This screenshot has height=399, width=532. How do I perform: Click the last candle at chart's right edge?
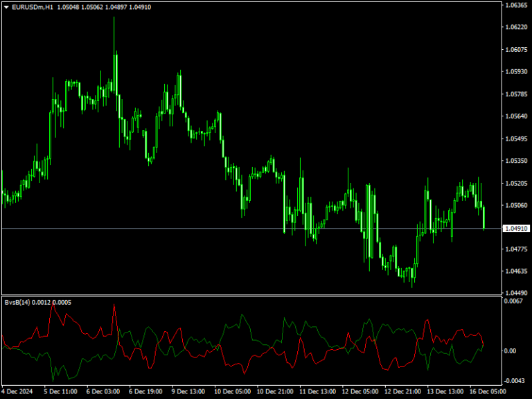pos(484,218)
